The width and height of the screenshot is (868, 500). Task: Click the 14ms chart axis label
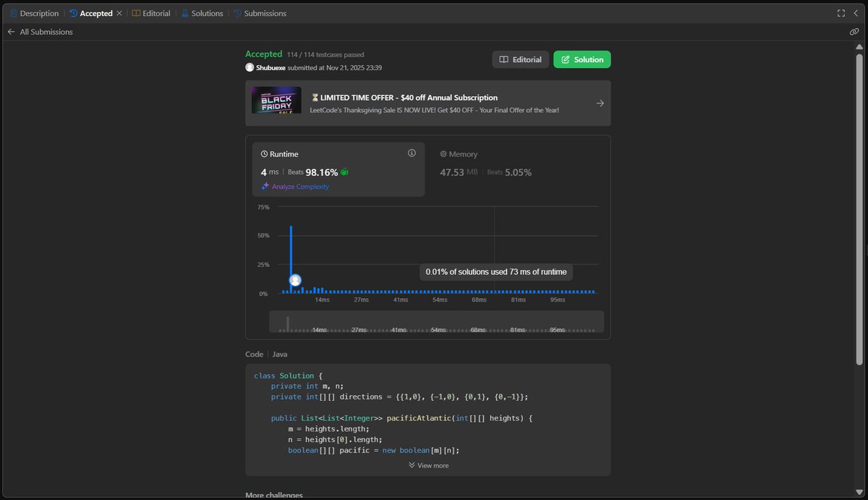coord(322,300)
